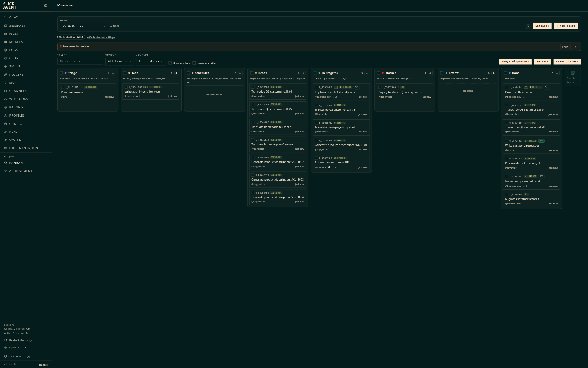The image size is (588, 368).
Task: Click the Cron clock icon in sidebar
Action: click(6, 58)
